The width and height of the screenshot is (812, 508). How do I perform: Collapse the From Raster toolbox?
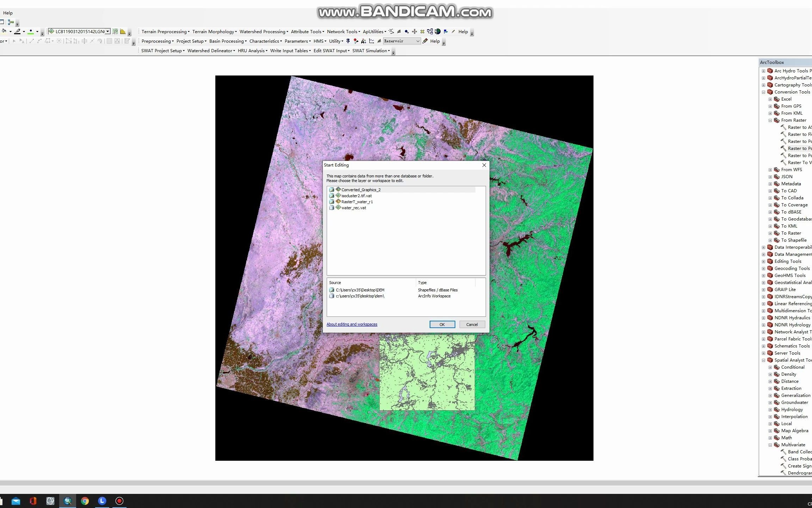coord(770,120)
